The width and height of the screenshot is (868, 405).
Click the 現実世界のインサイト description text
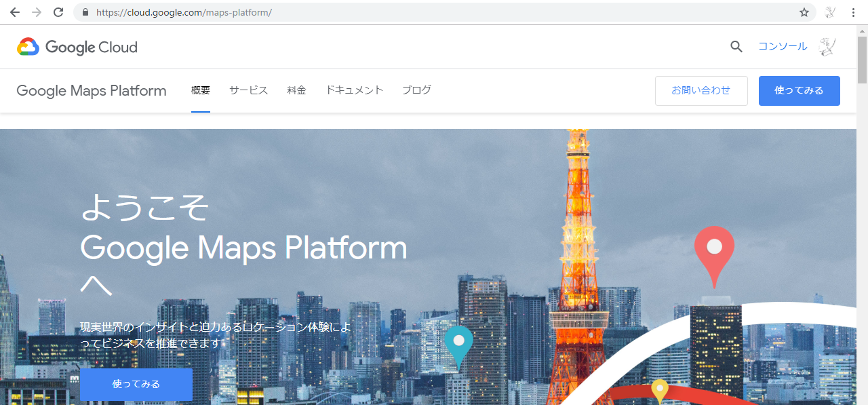pyautogui.click(x=217, y=335)
